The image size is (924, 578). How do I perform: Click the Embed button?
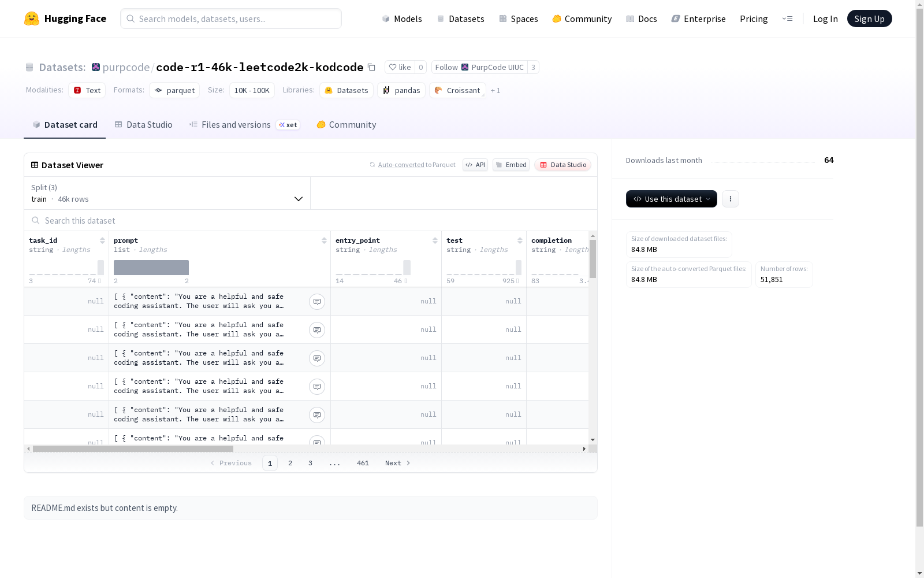511,165
